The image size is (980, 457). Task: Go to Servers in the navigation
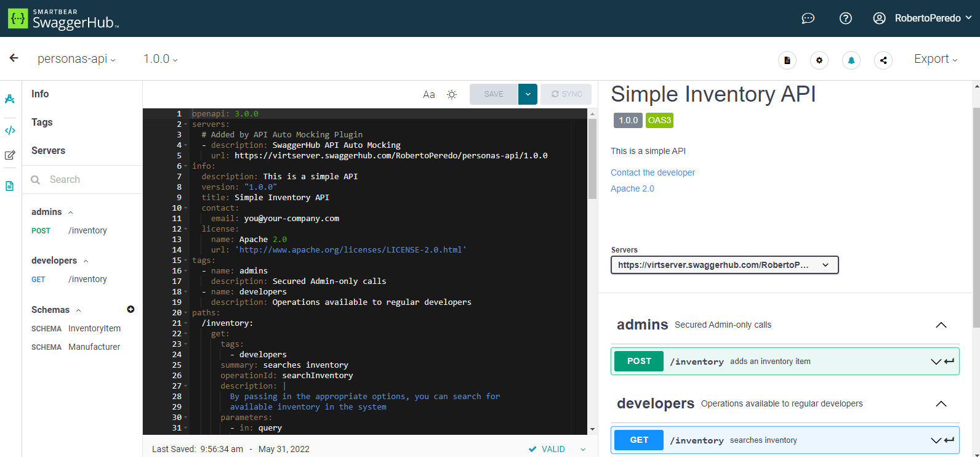click(x=48, y=150)
